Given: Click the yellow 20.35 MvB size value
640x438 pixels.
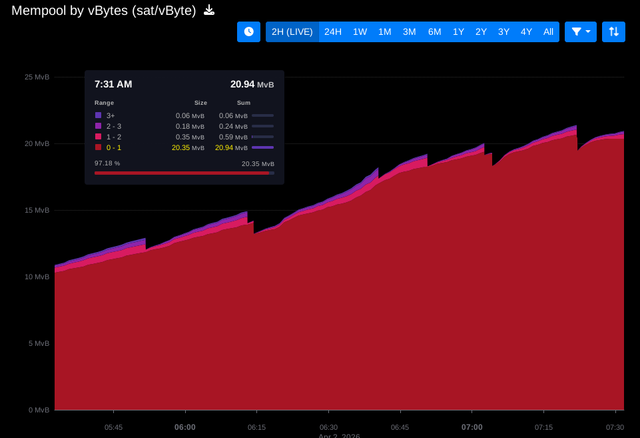Looking at the screenshot, I should [188, 147].
